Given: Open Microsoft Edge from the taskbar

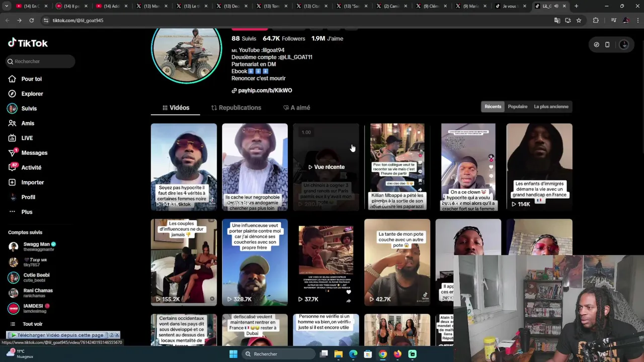Looking at the screenshot, I should pyautogui.click(x=353, y=354).
